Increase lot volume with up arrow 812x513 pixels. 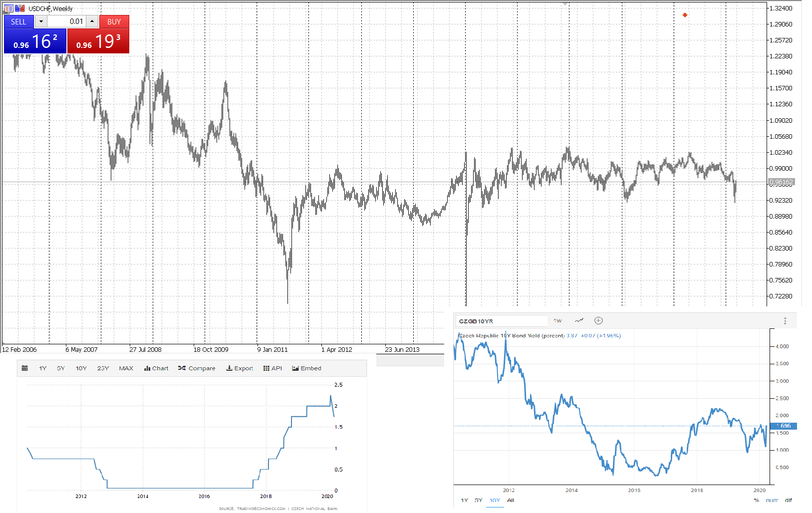92,21
